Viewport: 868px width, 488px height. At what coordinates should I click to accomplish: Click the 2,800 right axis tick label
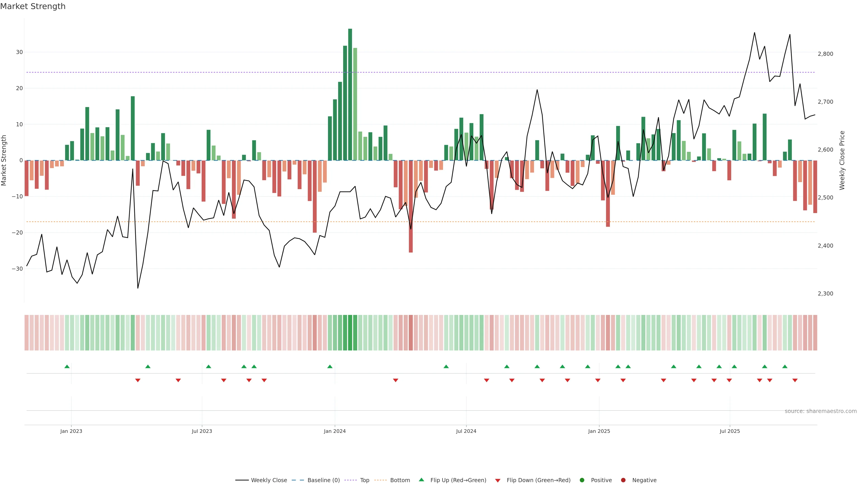(x=825, y=54)
